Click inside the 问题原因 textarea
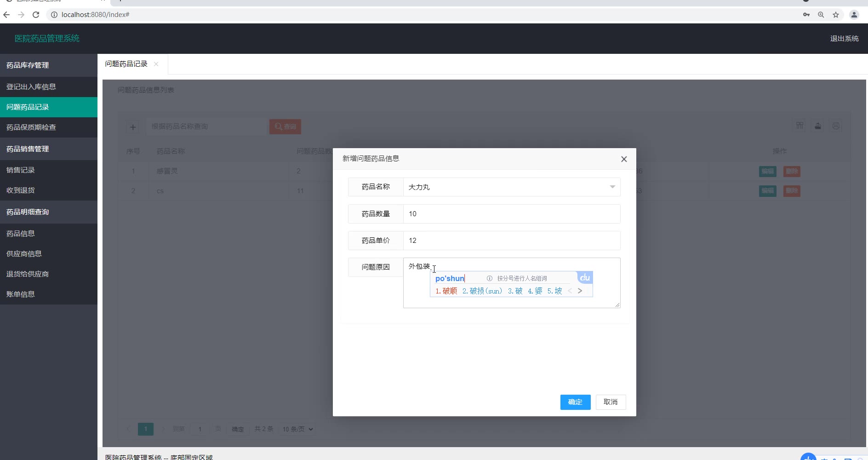 pyautogui.click(x=512, y=283)
